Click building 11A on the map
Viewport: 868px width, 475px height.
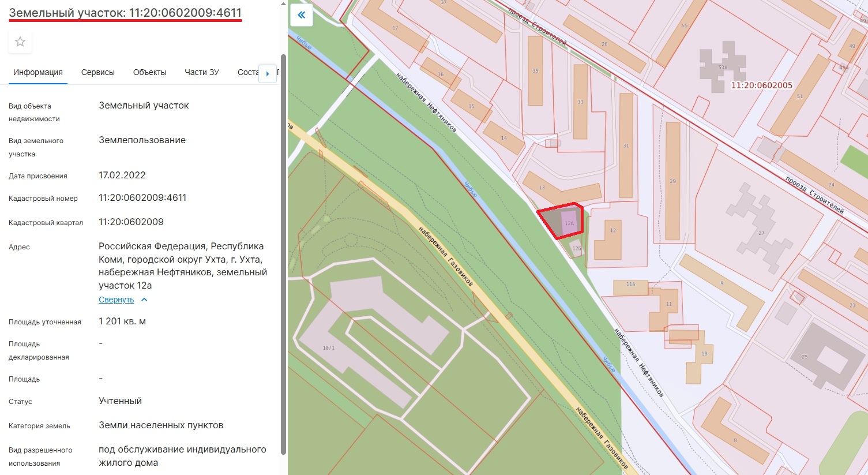(x=631, y=286)
